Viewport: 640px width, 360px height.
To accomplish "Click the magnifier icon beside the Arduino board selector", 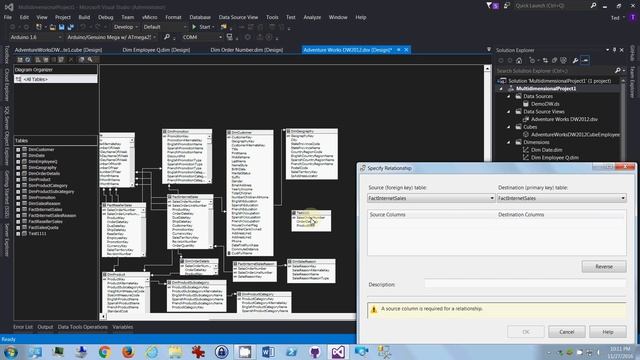I will [167, 37].
